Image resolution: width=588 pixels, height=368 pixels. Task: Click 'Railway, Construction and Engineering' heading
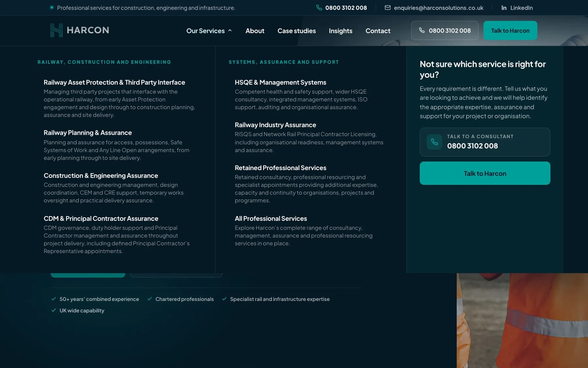[x=104, y=62]
